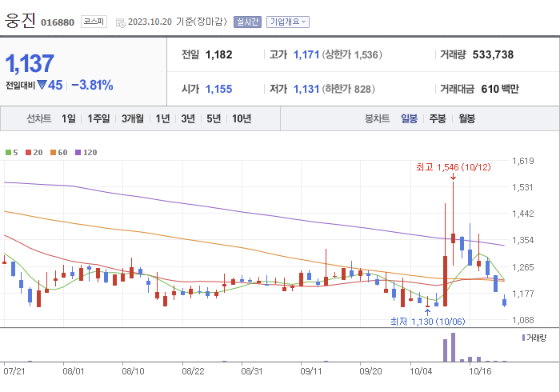Click the 1,088 price axis label

click(x=523, y=320)
